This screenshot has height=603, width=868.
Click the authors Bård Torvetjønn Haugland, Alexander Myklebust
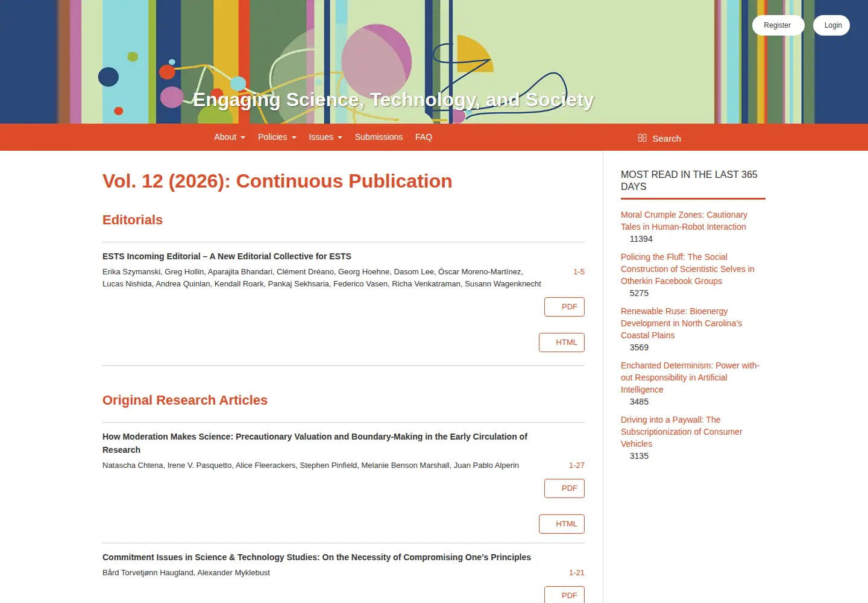click(186, 573)
